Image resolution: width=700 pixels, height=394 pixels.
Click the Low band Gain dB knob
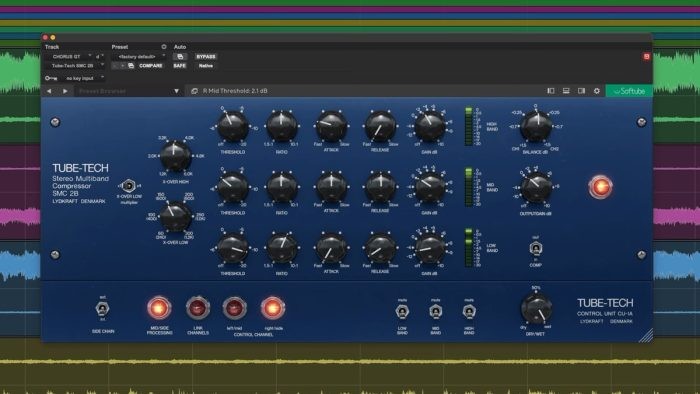coord(429,248)
